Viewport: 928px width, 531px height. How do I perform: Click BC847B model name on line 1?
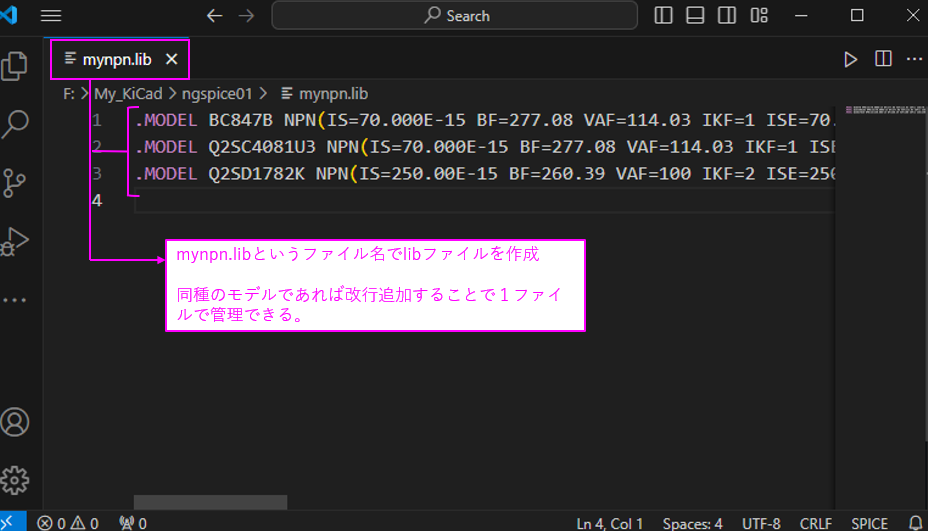[x=240, y=120]
